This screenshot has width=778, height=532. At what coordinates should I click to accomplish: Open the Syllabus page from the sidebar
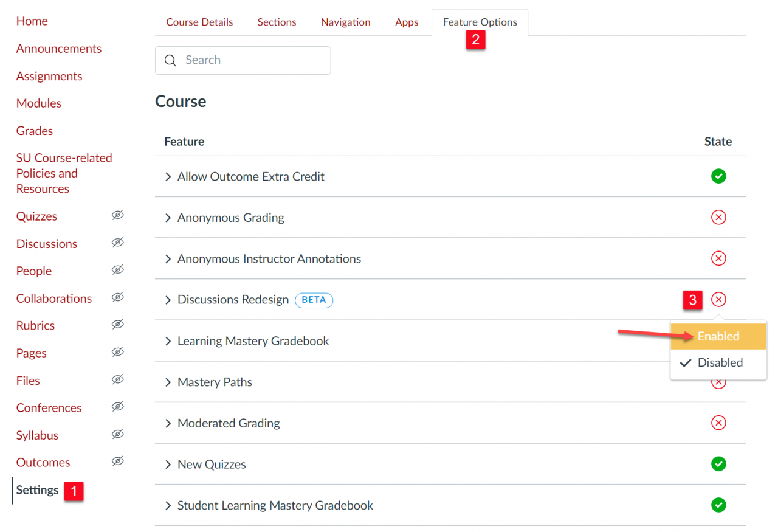[37, 435]
